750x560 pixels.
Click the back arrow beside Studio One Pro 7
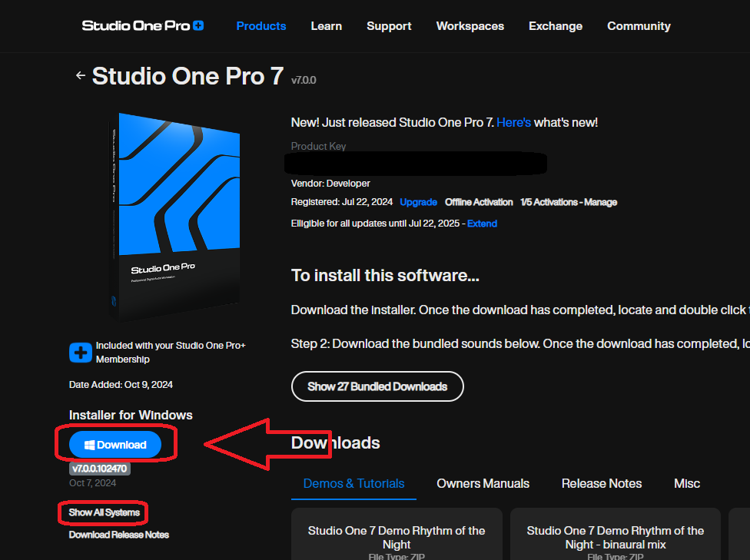(x=81, y=75)
